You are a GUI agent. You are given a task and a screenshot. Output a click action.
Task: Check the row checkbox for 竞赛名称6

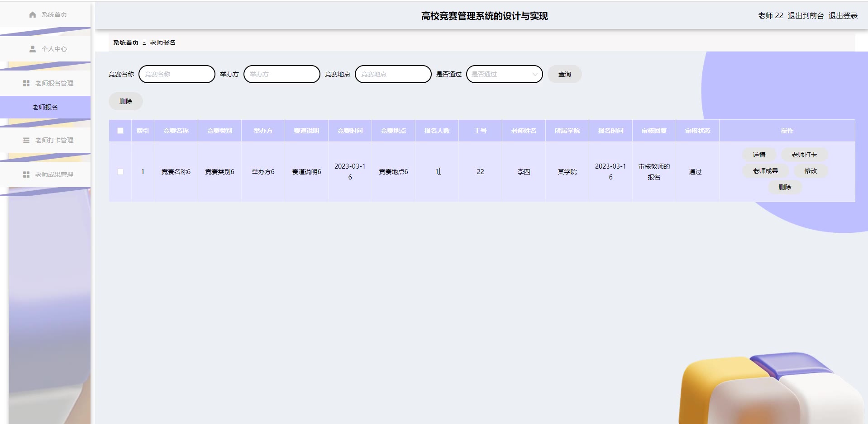(x=120, y=172)
